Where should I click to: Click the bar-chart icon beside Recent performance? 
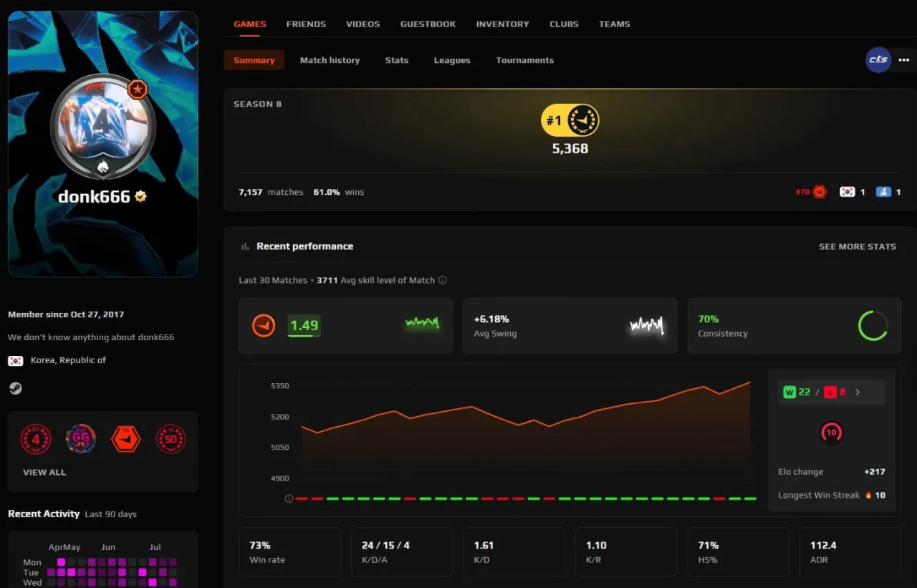tap(245, 246)
